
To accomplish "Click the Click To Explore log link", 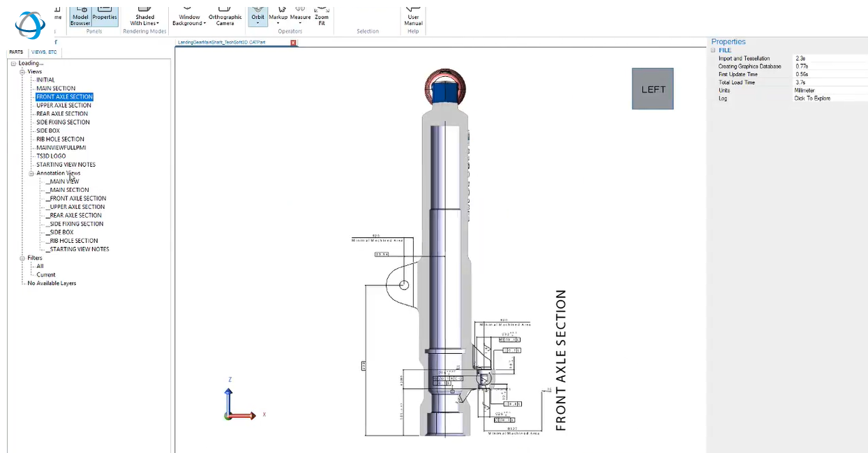I will (x=812, y=98).
